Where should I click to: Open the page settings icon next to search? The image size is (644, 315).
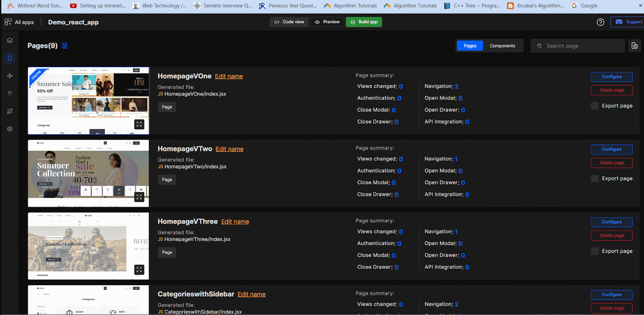point(635,46)
